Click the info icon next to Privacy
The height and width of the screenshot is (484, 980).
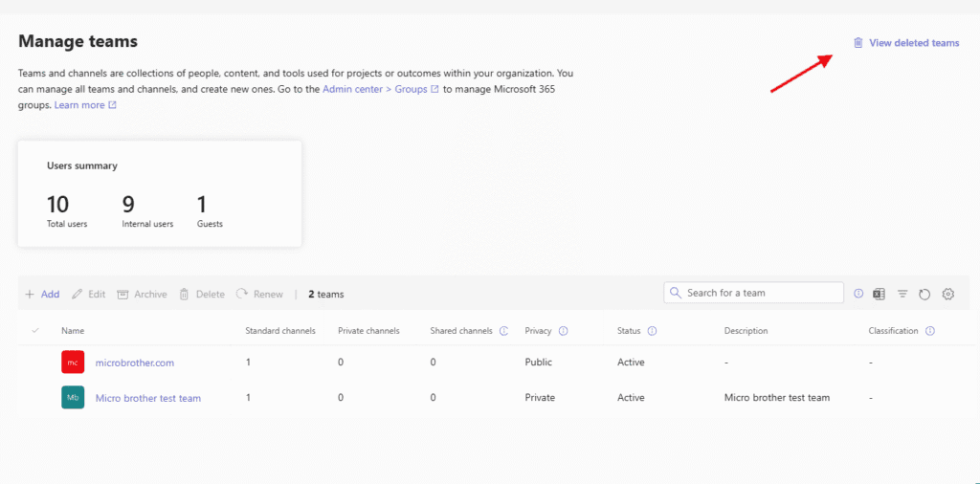tap(563, 331)
